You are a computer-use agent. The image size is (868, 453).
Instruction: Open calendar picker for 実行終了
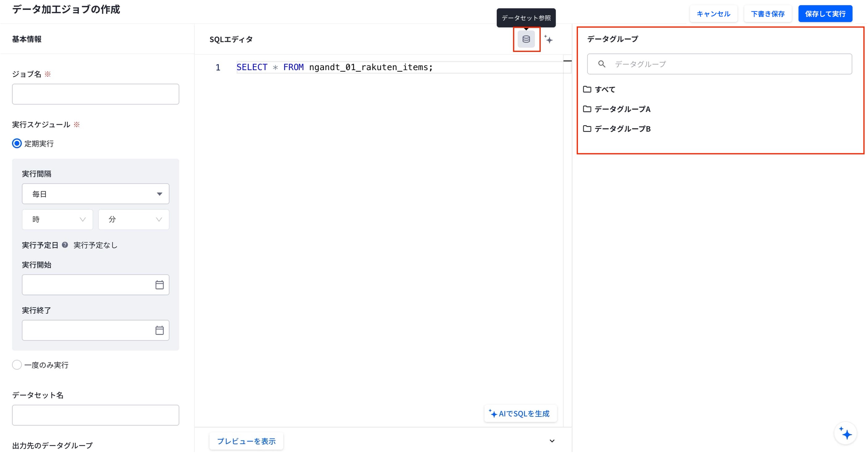tap(159, 330)
